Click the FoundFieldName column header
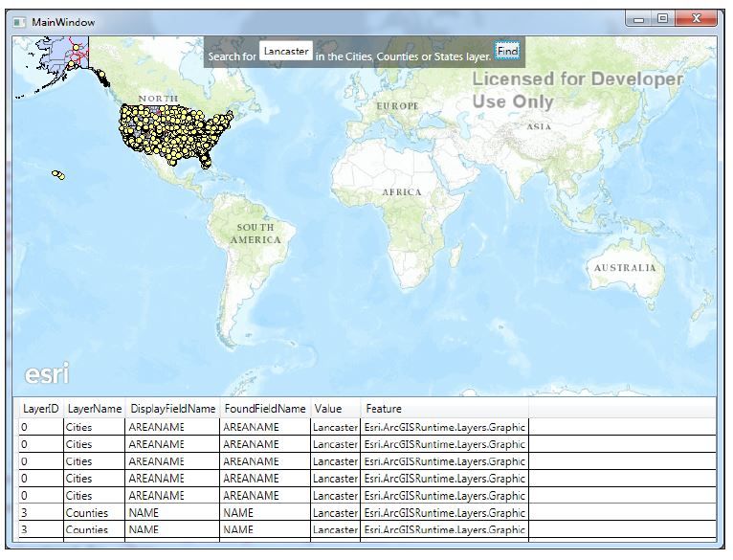Viewport: 733px width, 560px height. (265, 409)
